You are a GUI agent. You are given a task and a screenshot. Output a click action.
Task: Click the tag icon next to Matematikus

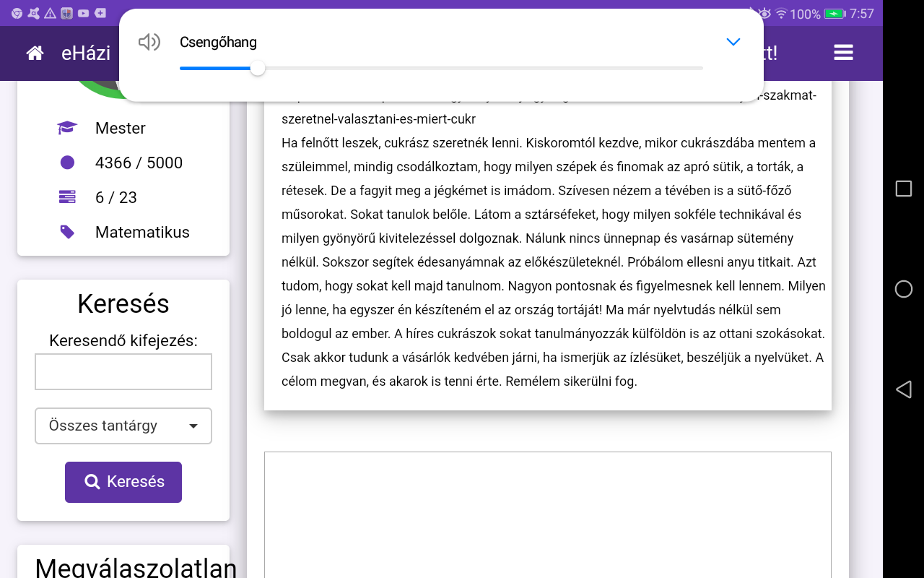pos(67,232)
